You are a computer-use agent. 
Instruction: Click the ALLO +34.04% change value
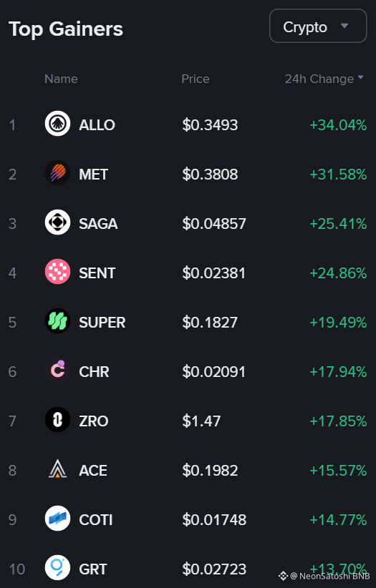[338, 125]
